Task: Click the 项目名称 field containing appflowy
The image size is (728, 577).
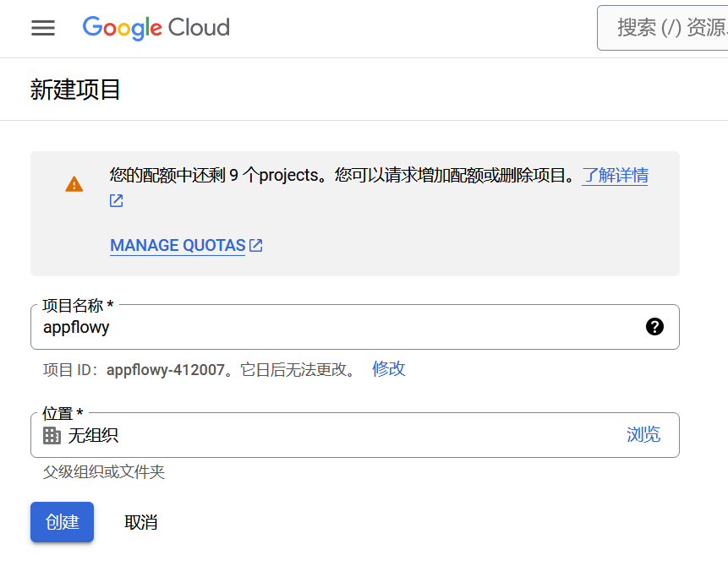Action: (355, 327)
